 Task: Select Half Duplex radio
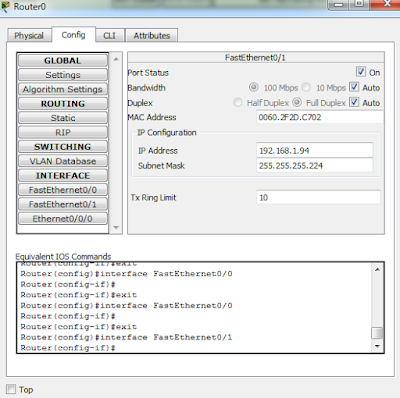238,102
